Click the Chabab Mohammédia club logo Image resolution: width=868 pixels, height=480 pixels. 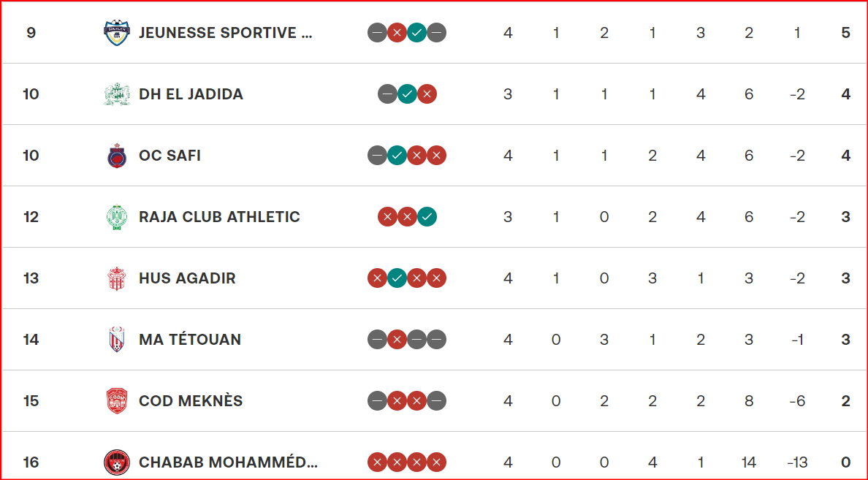(117, 462)
